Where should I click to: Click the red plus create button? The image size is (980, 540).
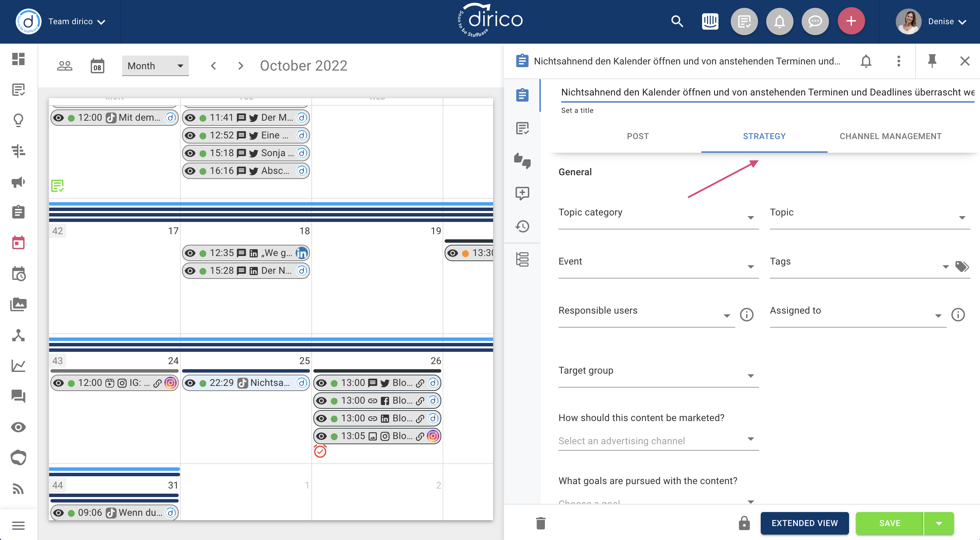851,21
